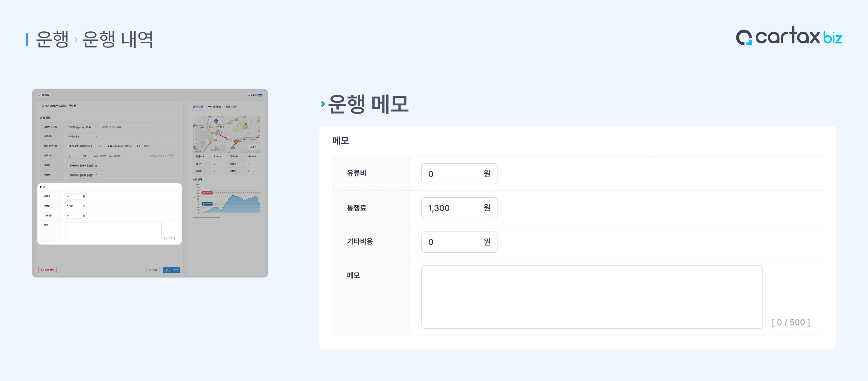Click the cartax biz logo
This screenshot has width=868, height=381.
(789, 36)
